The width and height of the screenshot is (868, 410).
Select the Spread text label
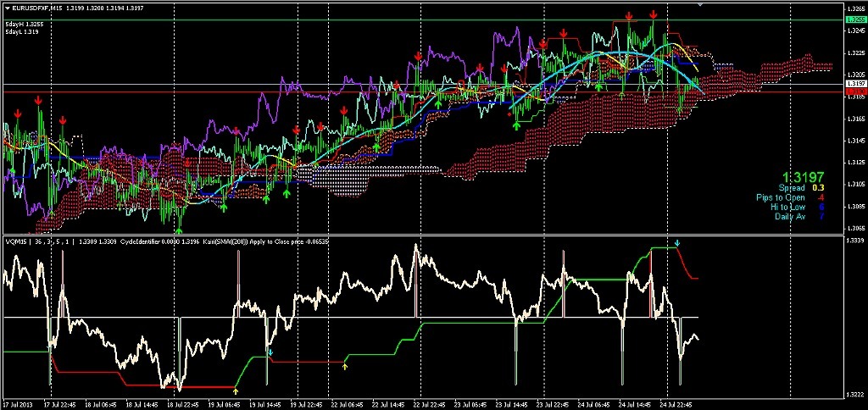[792, 187]
